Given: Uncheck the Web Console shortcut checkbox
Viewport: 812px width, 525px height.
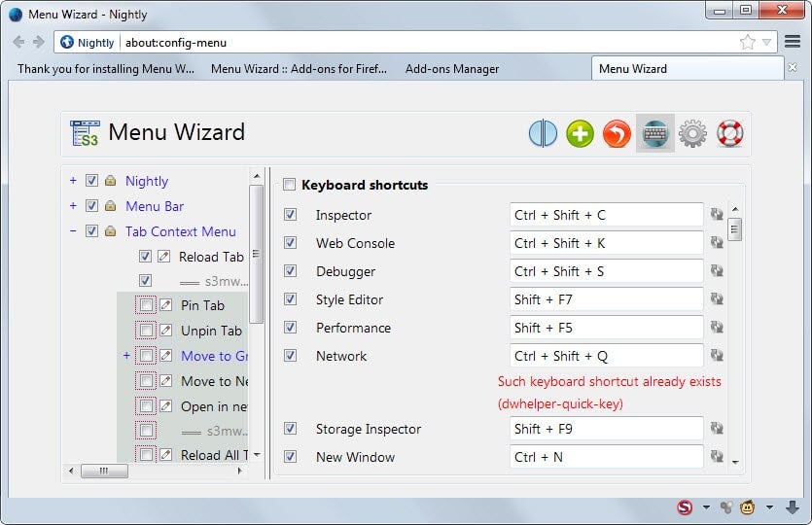Looking at the screenshot, I should 291,243.
